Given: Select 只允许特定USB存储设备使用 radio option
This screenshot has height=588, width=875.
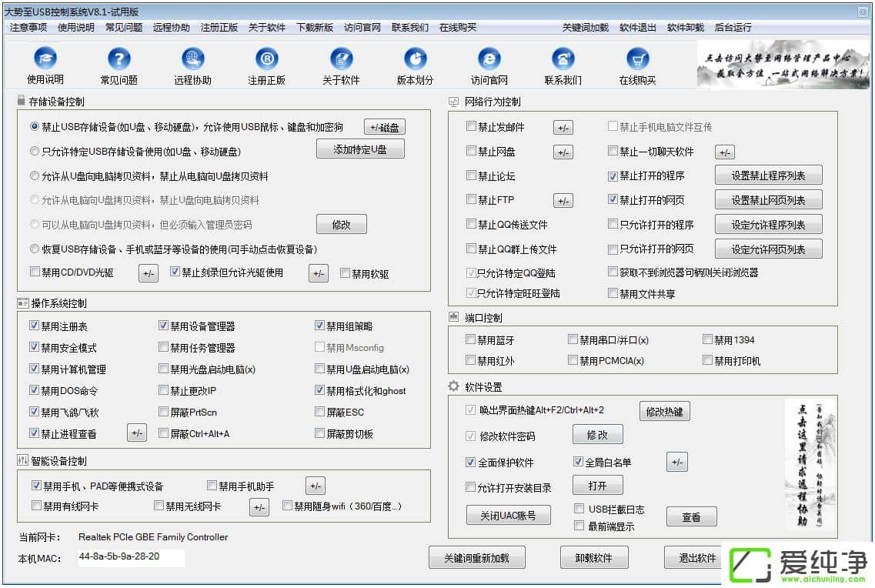Looking at the screenshot, I should (x=35, y=151).
